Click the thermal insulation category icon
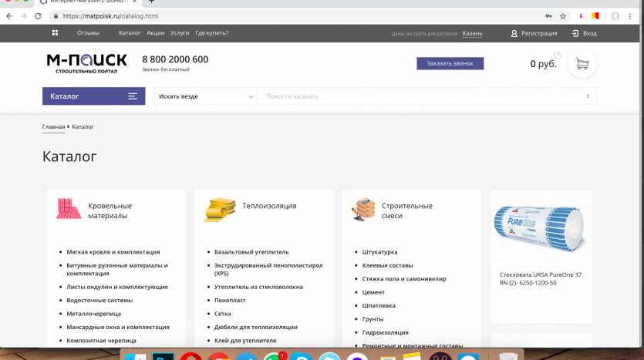Viewport: 644px width, 360px height. point(219,209)
